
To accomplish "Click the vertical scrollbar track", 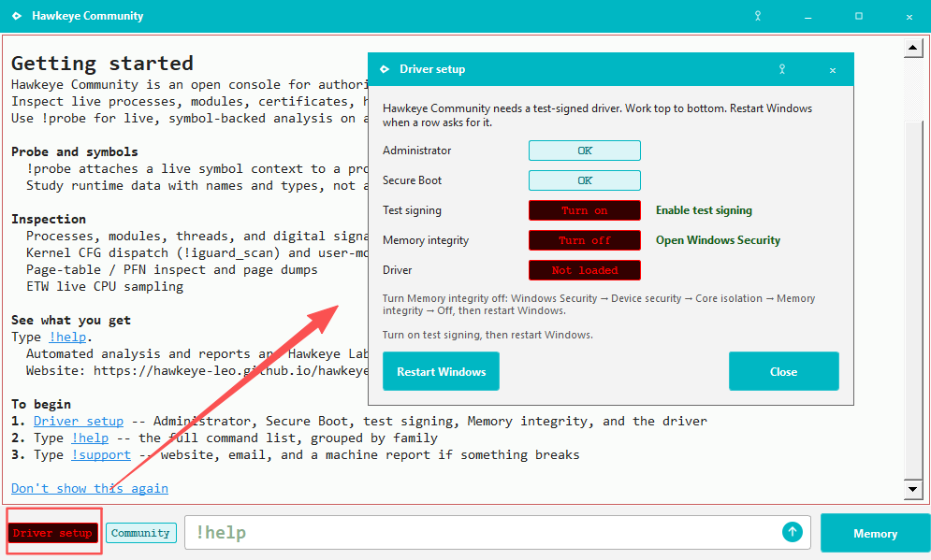I will point(913,268).
